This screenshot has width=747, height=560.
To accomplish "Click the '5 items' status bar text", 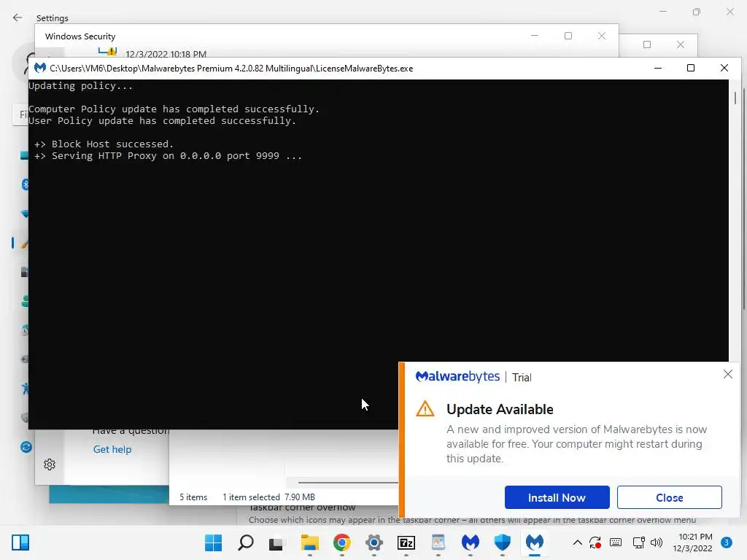I will click(x=193, y=497).
